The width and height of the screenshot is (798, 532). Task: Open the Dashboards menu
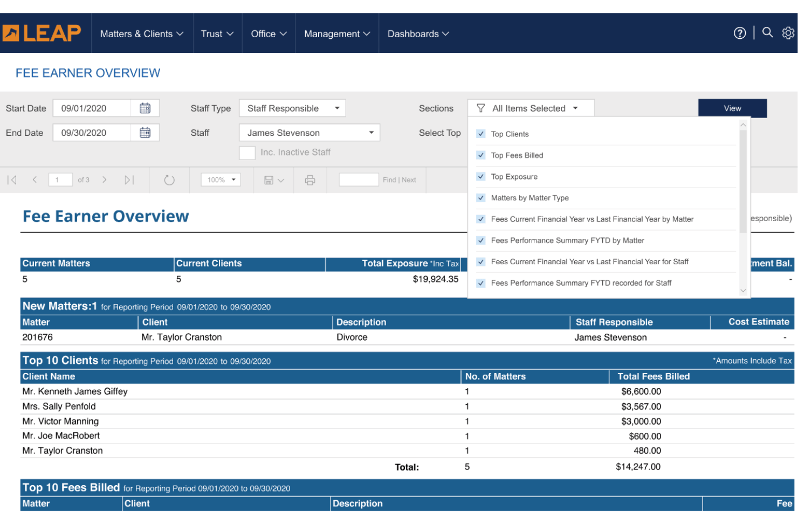(x=418, y=33)
